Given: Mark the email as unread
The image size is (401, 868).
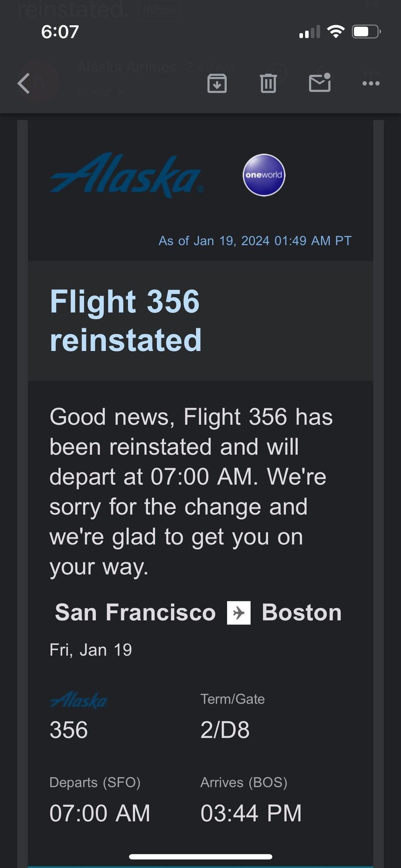Looking at the screenshot, I should point(319,83).
